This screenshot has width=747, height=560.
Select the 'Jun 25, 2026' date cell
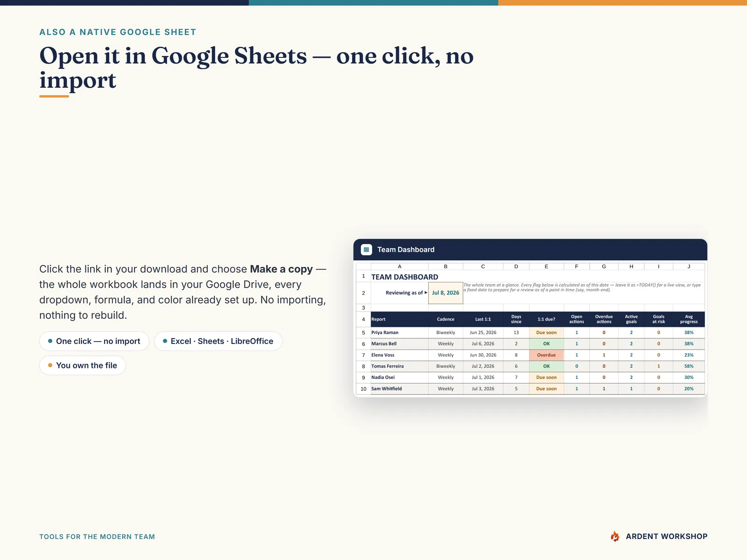pyautogui.click(x=483, y=333)
